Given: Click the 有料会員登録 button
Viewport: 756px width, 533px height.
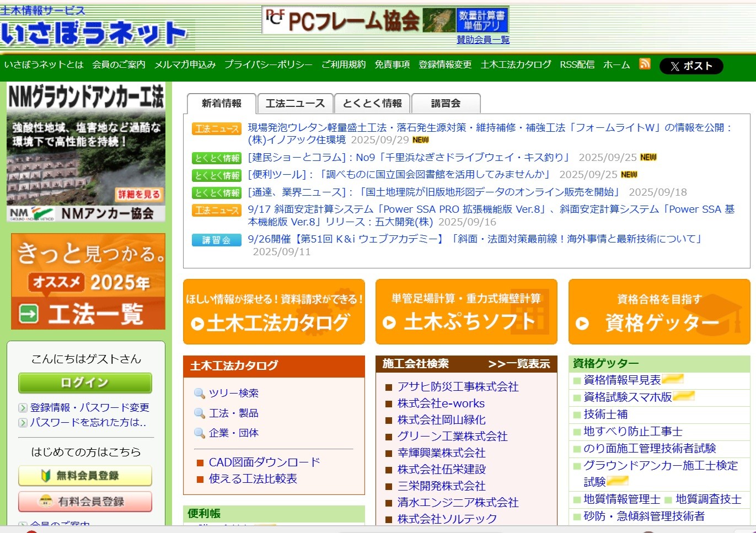Looking at the screenshot, I should coord(85,502).
